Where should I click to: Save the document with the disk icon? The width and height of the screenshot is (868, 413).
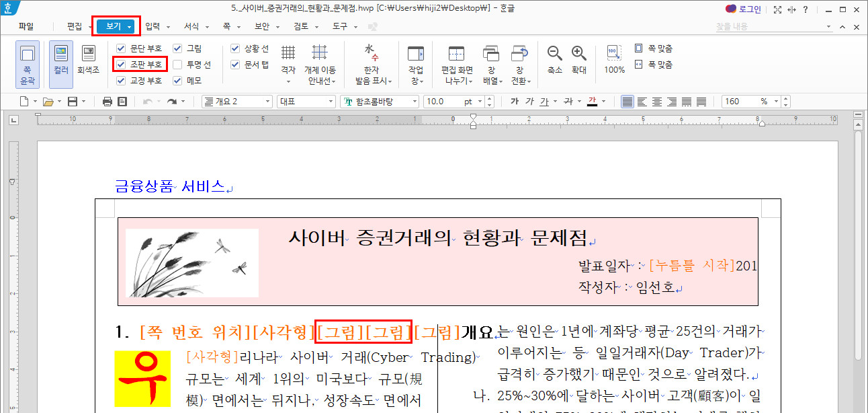coord(72,102)
